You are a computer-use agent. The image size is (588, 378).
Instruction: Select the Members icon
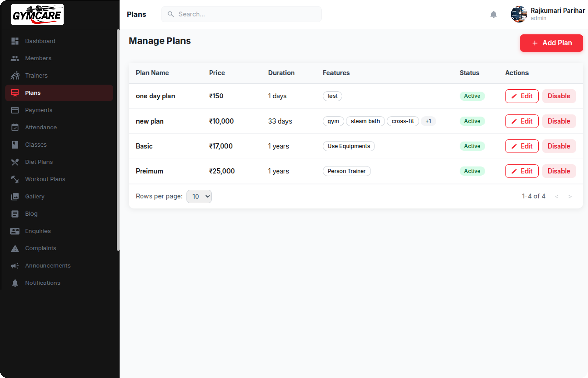[15, 58]
